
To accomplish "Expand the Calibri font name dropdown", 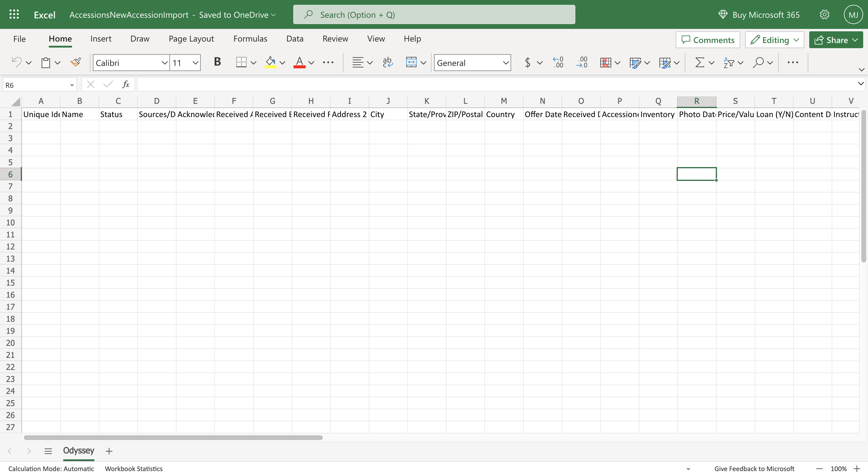I will [165, 63].
